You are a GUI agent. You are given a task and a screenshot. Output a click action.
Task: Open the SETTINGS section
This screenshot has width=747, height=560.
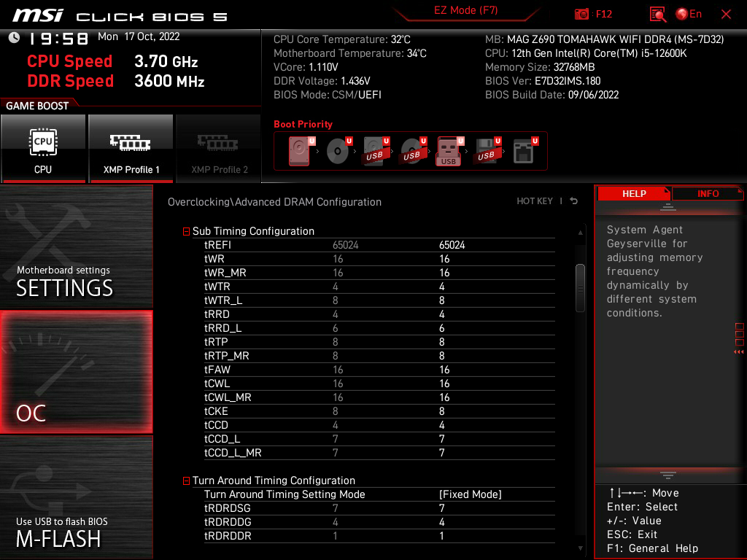point(76,246)
